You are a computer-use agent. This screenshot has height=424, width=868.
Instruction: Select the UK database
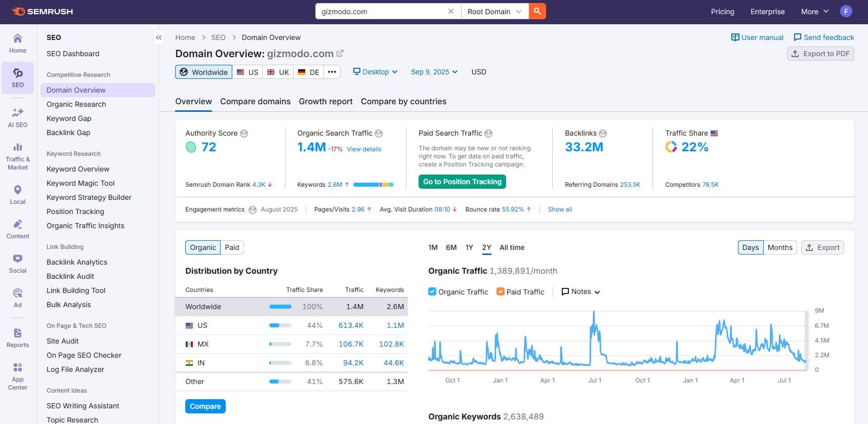(278, 72)
